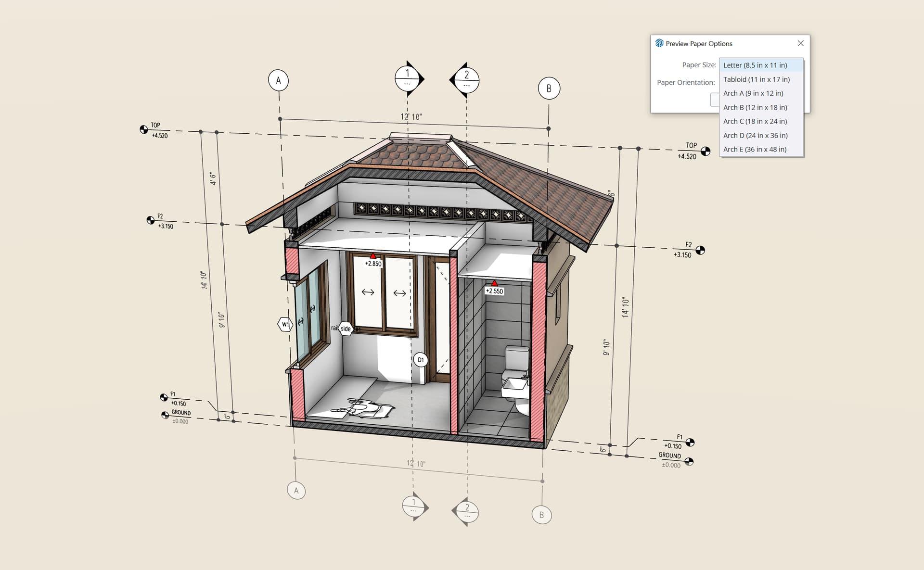924x570 pixels.
Task: Click the SketchUp logo in dialog title
Action: point(659,43)
